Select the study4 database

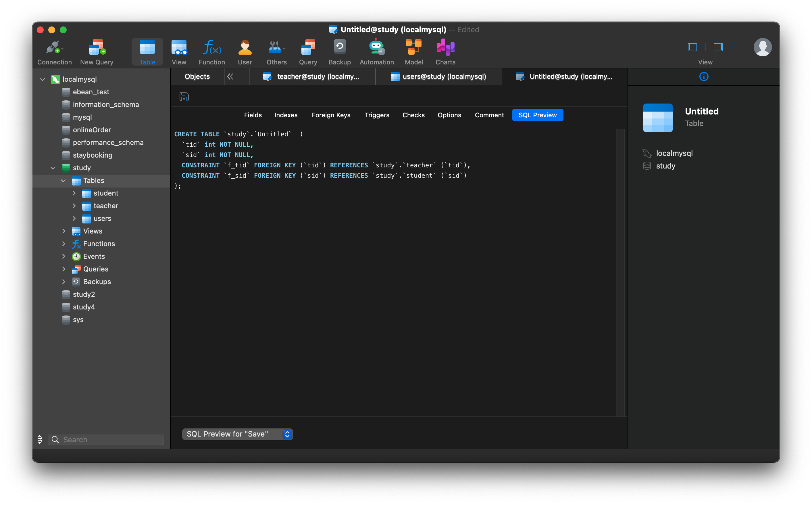click(84, 307)
